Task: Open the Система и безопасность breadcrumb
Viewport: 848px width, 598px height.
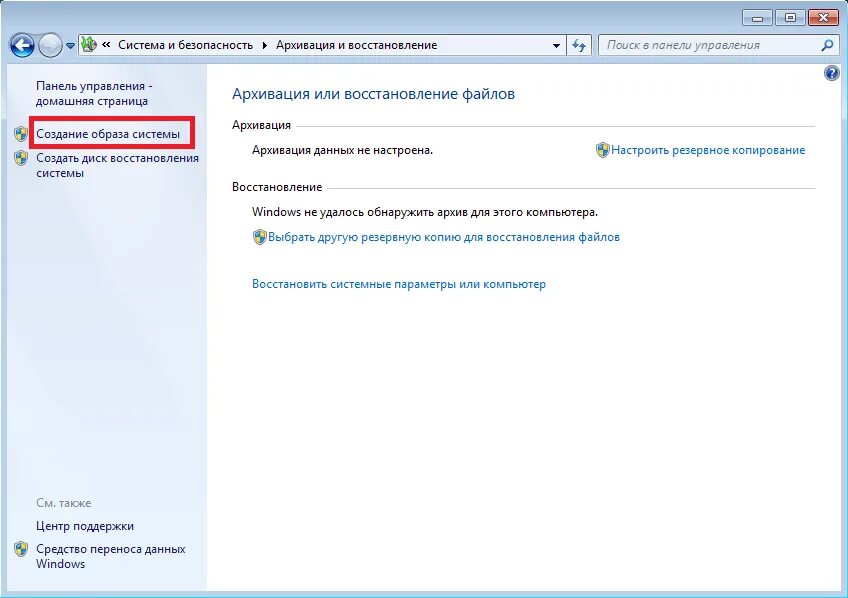Action: click(186, 45)
